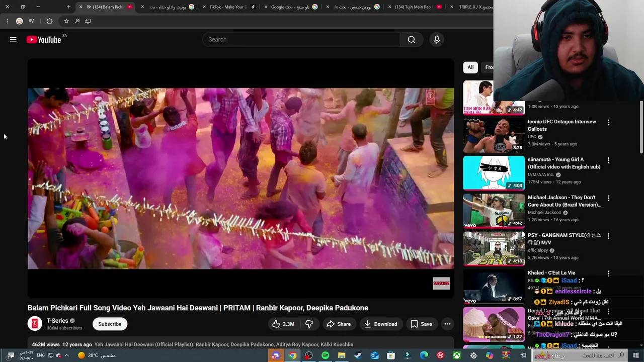
Task: Open options menu for UFC Callouts video
Action: pyautogui.click(x=608, y=122)
